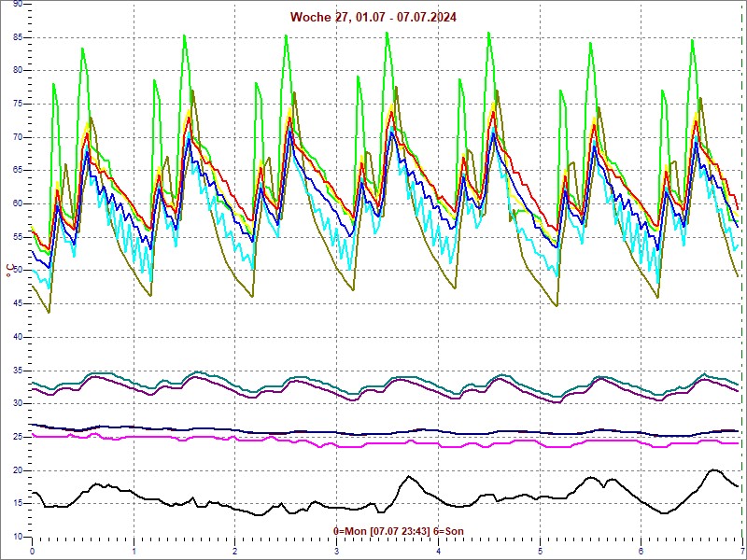This screenshot has width=747, height=560.
Task: Click the y-axis tick label "10"
Action: pos(18,537)
